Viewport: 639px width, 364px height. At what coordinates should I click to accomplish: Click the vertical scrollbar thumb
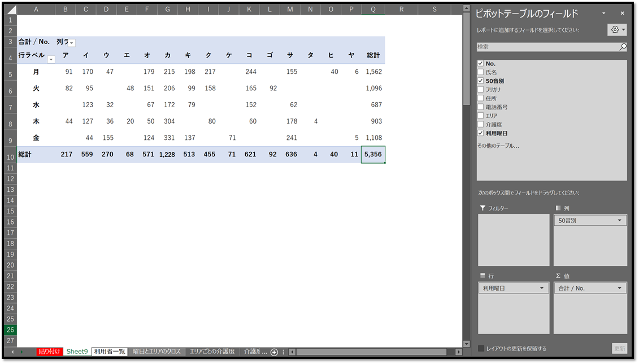click(467, 59)
